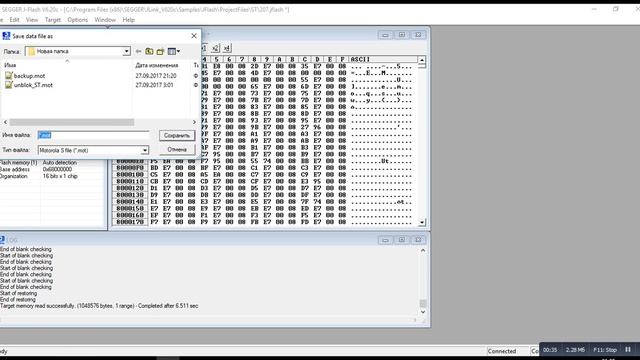
Task: Maximize the LOG window
Action: (402, 240)
